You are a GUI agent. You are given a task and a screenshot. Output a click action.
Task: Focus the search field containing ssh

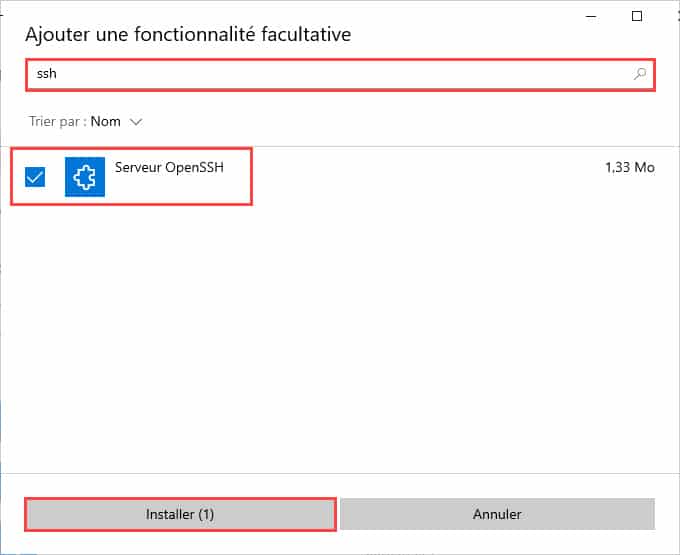(x=340, y=75)
